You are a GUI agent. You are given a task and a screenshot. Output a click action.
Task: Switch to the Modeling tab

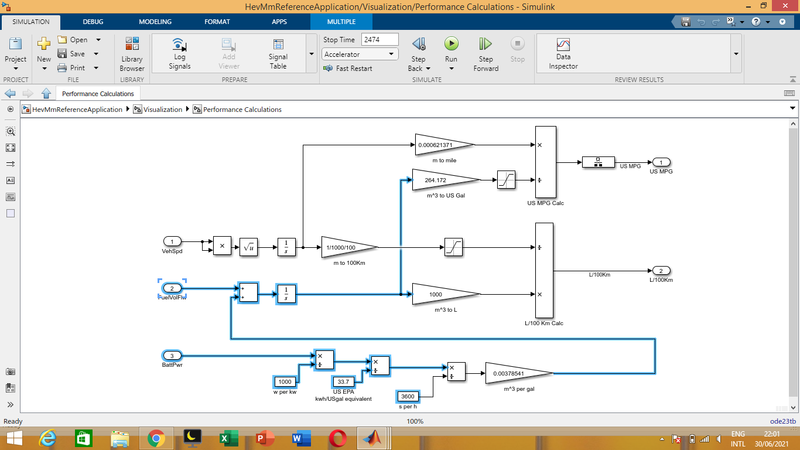click(155, 19)
